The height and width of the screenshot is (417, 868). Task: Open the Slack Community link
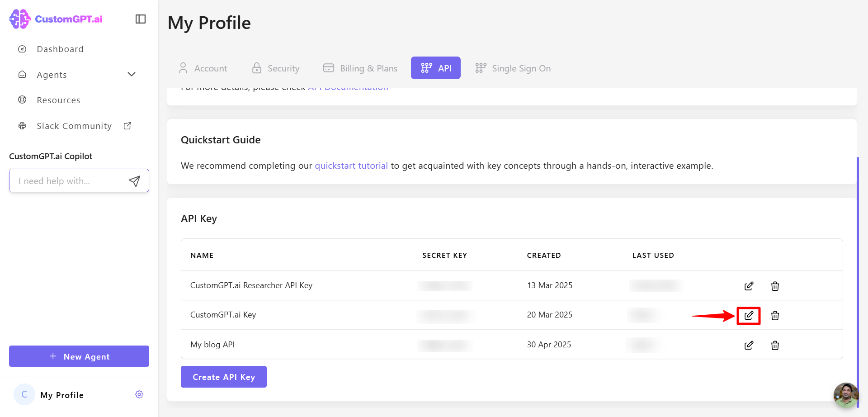click(74, 126)
